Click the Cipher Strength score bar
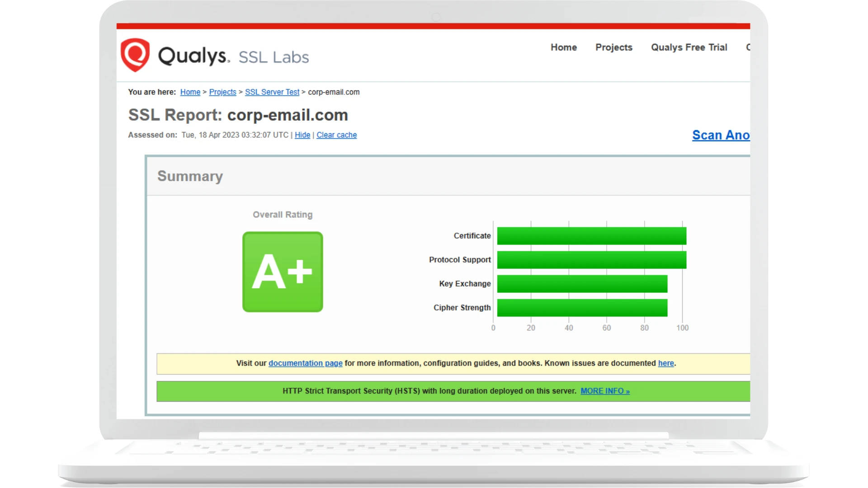Image resolution: width=868 pixels, height=488 pixels. (582, 308)
